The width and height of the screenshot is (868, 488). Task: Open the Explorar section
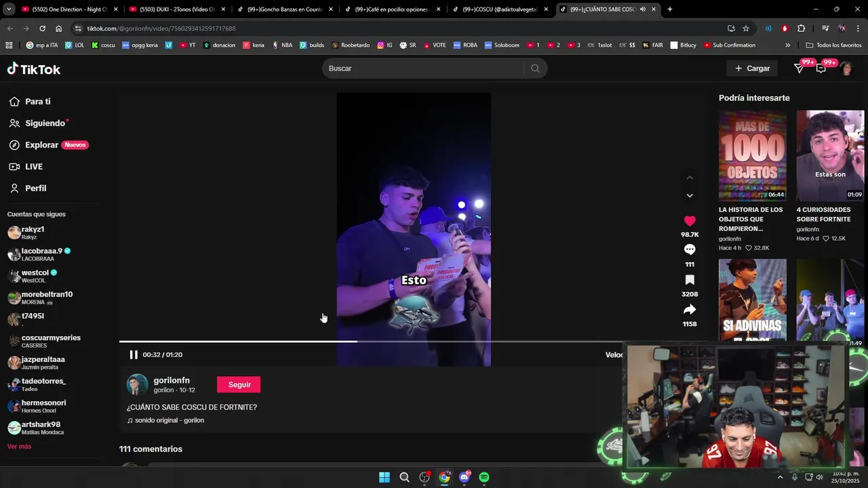48,145
